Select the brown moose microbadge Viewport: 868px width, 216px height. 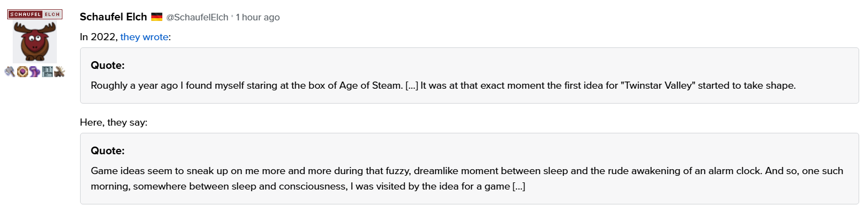[59, 72]
